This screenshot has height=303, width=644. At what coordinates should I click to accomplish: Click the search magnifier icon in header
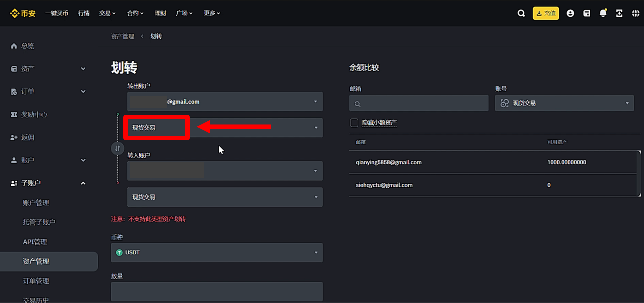tap(521, 13)
